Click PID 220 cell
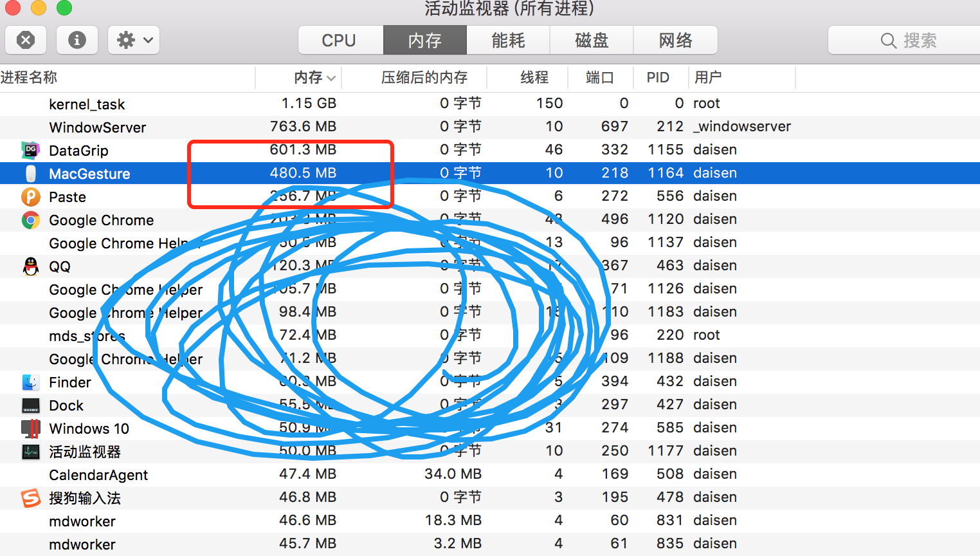Viewport: 980px width, 556px height. [669, 335]
